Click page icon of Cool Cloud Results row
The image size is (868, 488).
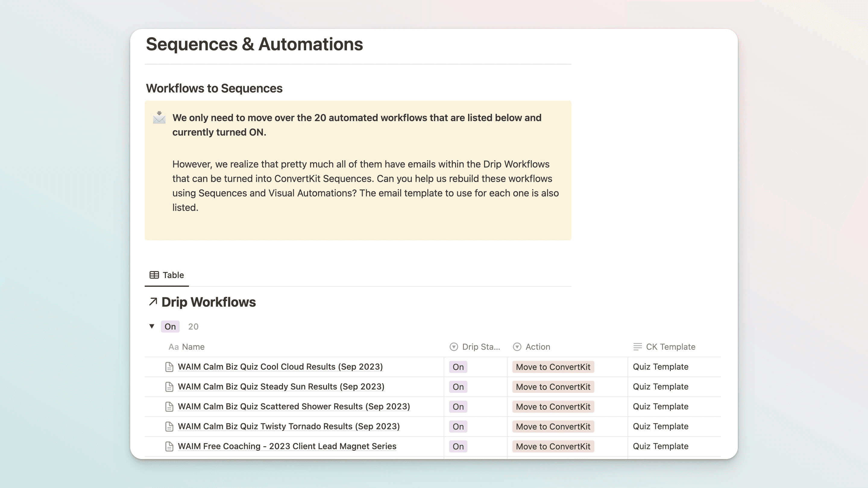click(169, 367)
